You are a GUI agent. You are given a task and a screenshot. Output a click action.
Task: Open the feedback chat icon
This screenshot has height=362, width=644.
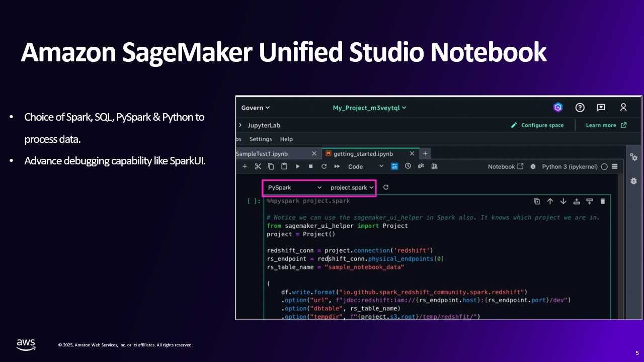(601, 107)
